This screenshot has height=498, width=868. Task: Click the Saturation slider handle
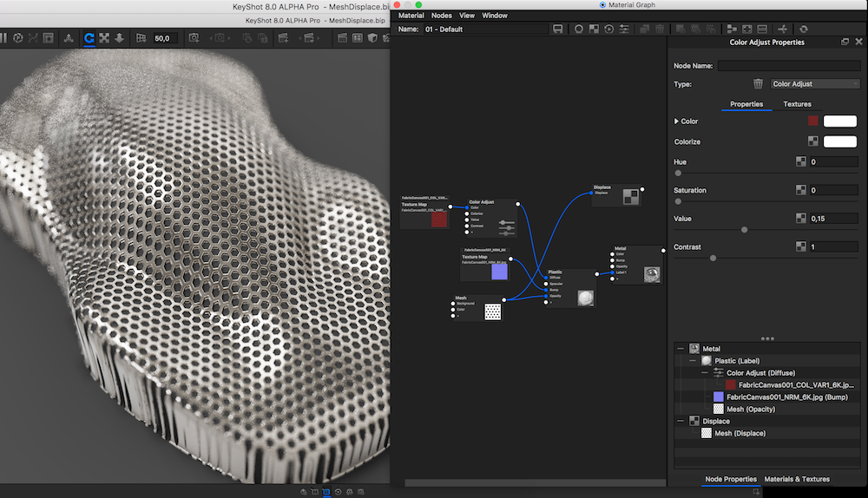(x=678, y=201)
